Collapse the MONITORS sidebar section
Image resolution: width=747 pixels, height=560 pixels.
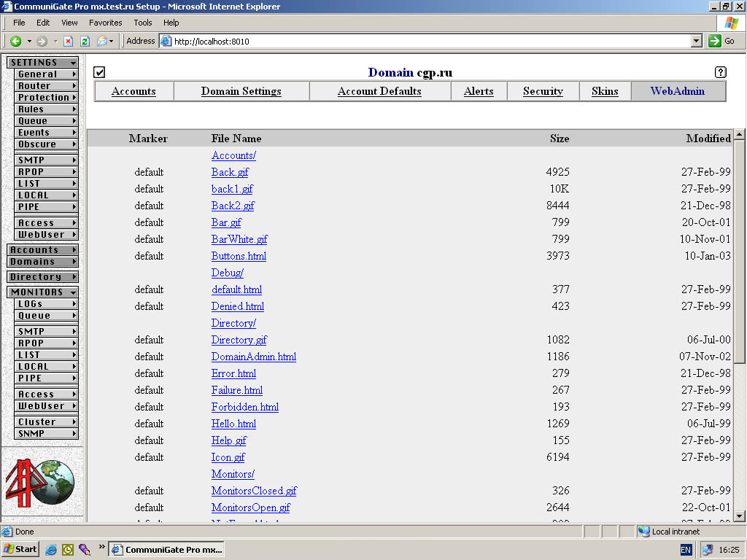(x=43, y=292)
